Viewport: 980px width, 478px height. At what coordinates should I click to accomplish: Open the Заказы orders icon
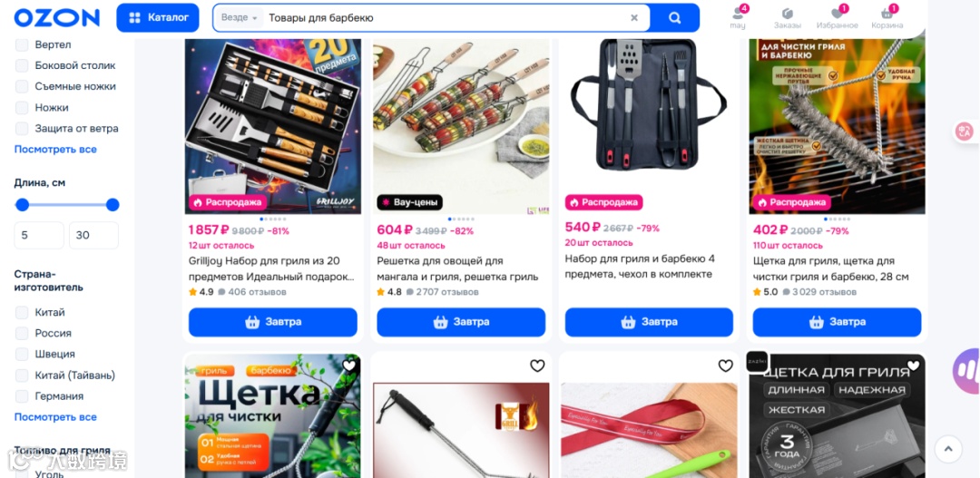pos(788,17)
